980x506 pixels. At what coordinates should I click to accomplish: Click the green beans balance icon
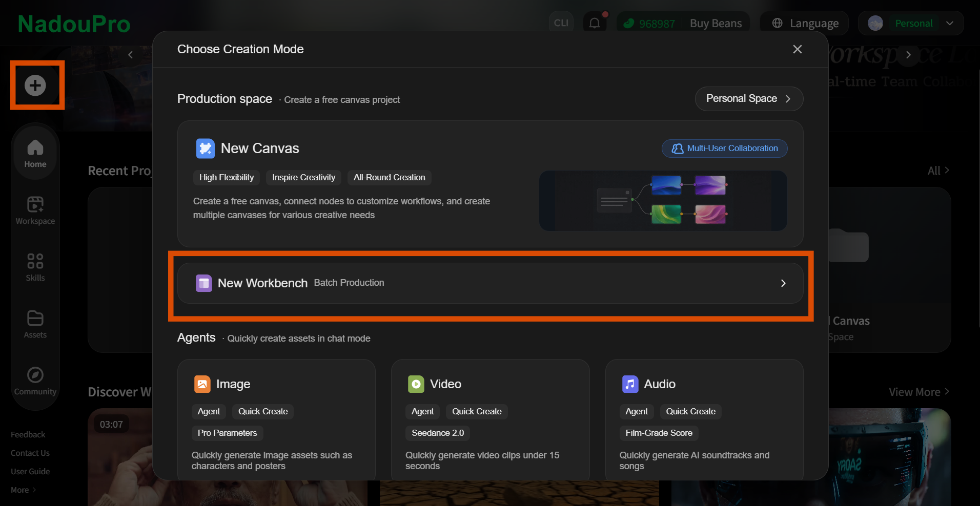[629, 24]
